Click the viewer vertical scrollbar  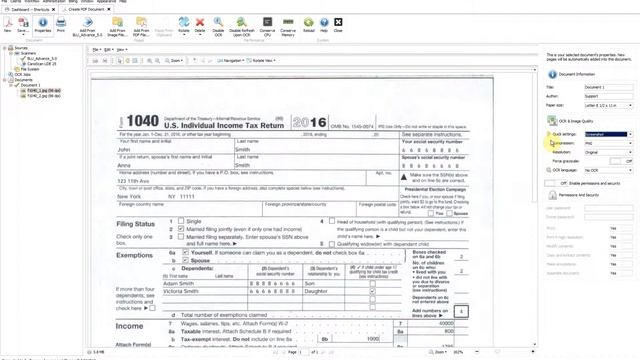click(535, 207)
